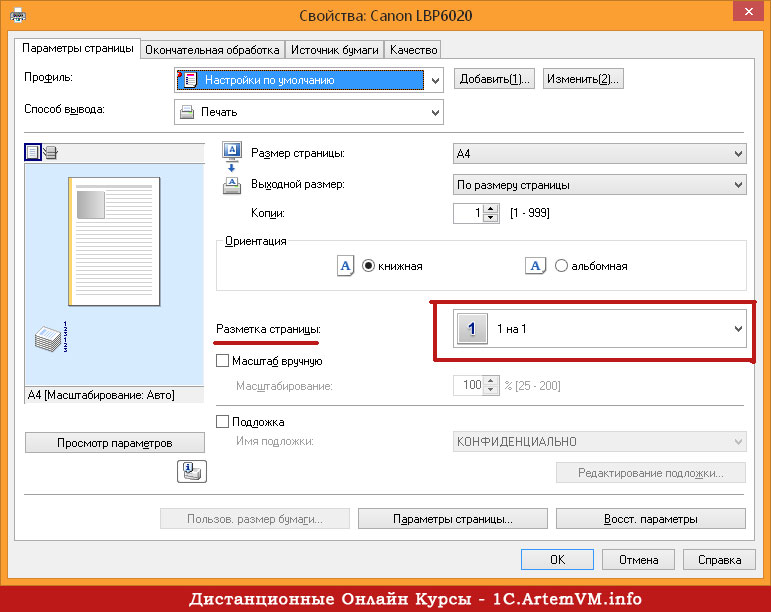The image size is (771, 612).
Task: Open the Качество tab
Action: pyautogui.click(x=413, y=49)
